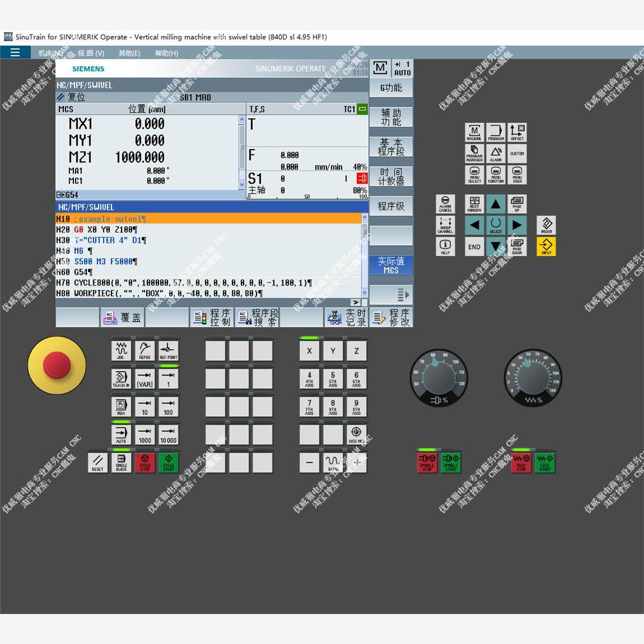Screen dimensions: 644x644
Task: Click SPINDLE STOP key
Action: coord(427,463)
